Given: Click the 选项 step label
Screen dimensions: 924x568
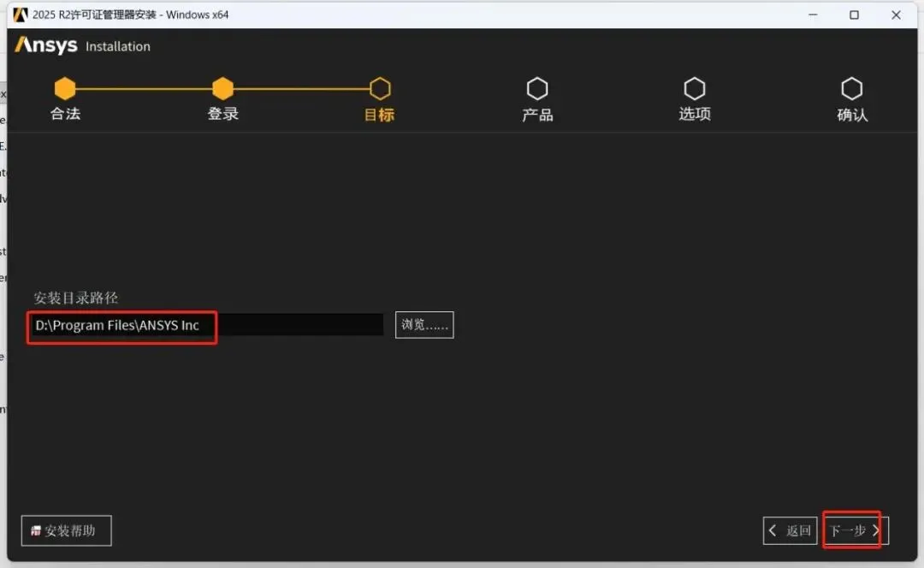Looking at the screenshot, I should point(695,114).
